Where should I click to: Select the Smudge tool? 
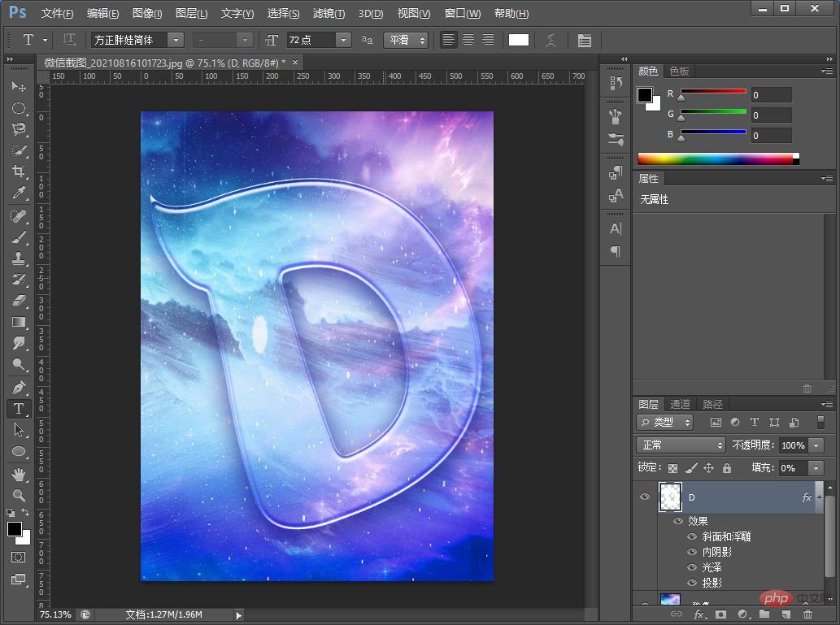click(x=19, y=343)
